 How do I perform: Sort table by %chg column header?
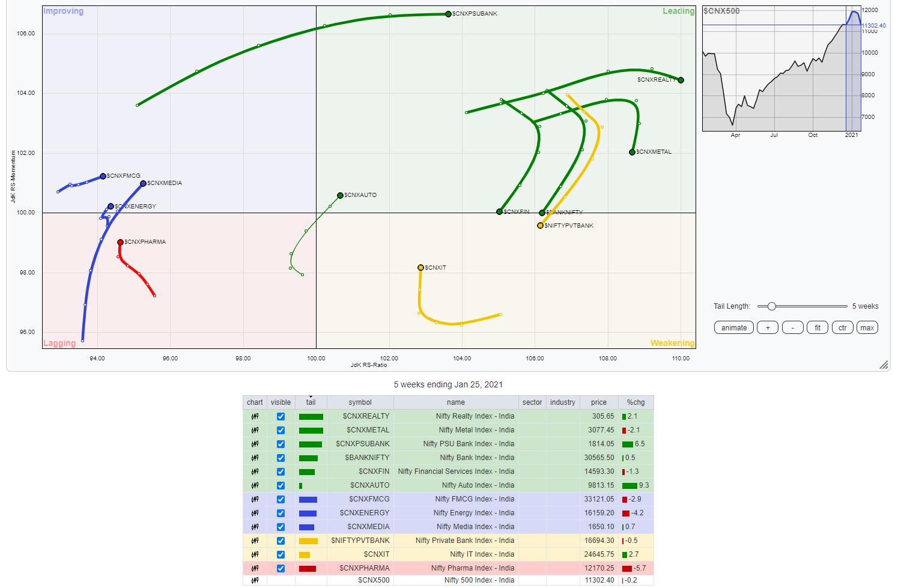coord(636,402)
